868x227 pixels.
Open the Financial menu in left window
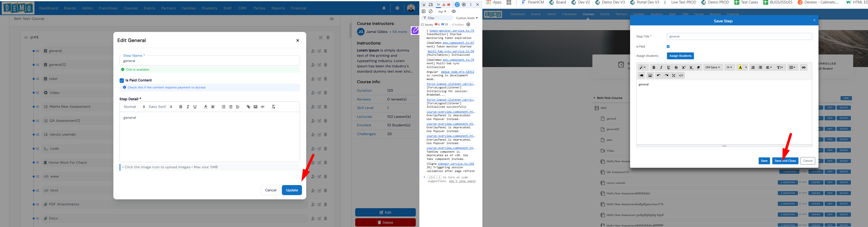point(298,8)
